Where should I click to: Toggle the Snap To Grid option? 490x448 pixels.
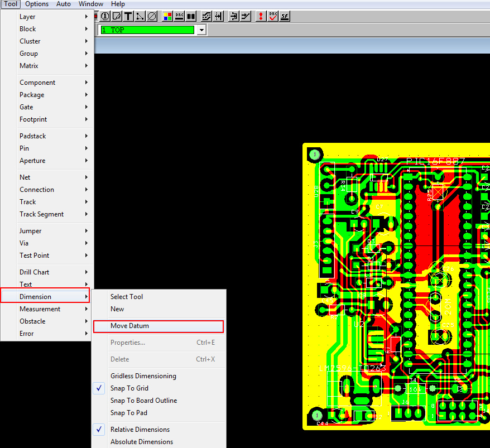tap(129, 388)
